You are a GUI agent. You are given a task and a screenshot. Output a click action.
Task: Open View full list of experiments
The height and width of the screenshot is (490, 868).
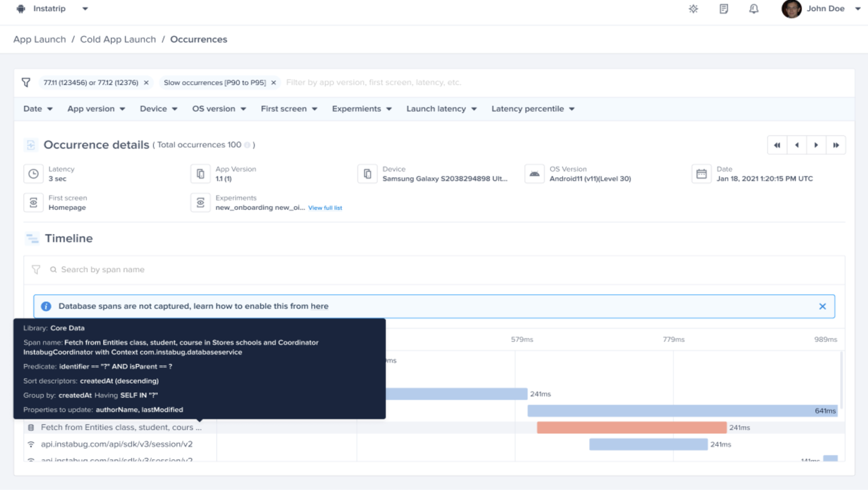[x=325, y=208]
